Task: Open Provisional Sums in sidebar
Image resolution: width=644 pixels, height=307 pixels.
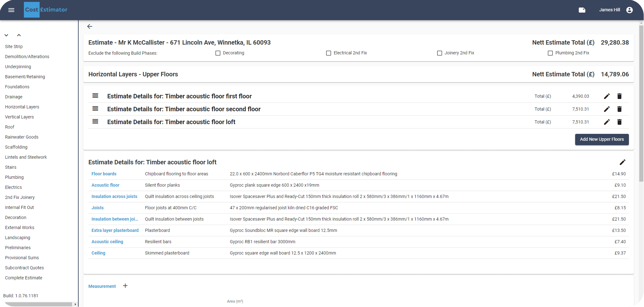Action: 22,258
